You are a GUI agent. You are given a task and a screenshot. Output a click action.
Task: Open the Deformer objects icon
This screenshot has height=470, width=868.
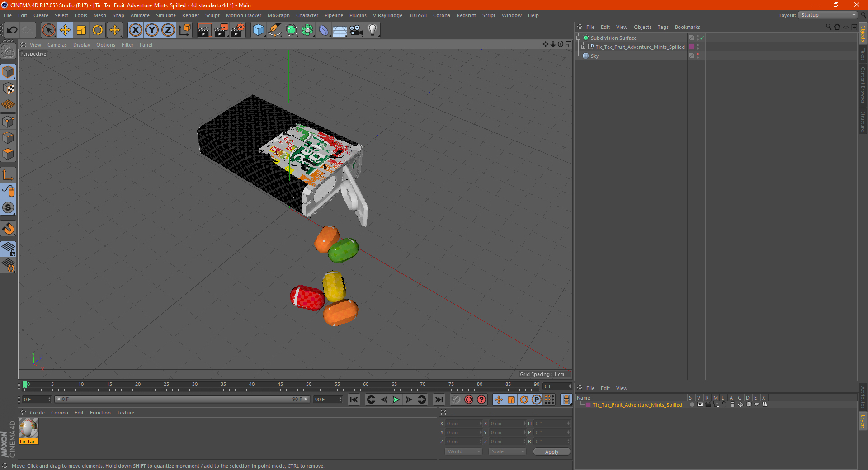point(324,30)
